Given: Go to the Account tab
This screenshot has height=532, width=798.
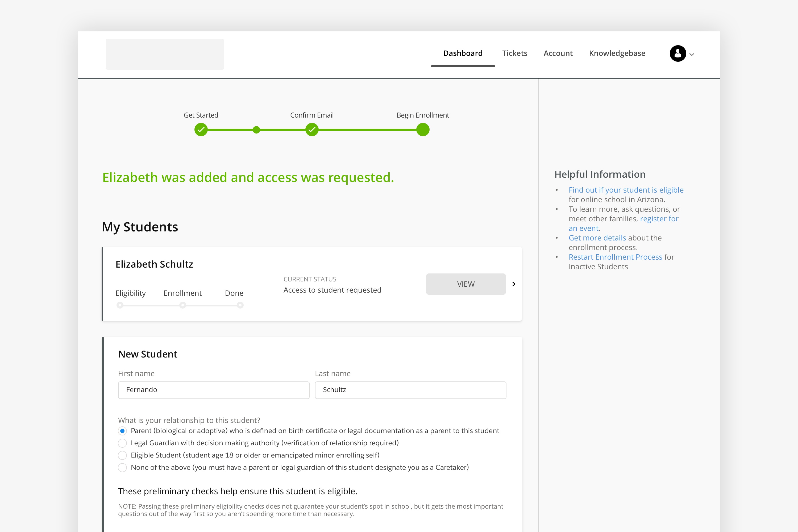Looking at the screenshot, I should pyautogui.click(x=558, y=53).
